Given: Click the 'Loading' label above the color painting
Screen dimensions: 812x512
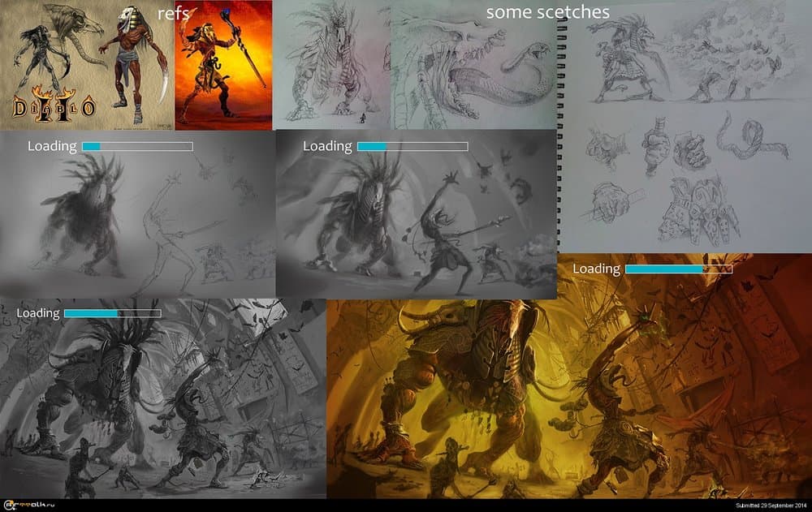Looking at the screenshot, I should 597,269.
